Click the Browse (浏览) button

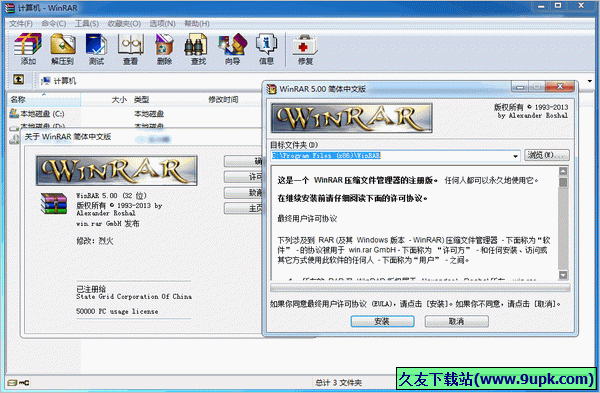[546, 155]
